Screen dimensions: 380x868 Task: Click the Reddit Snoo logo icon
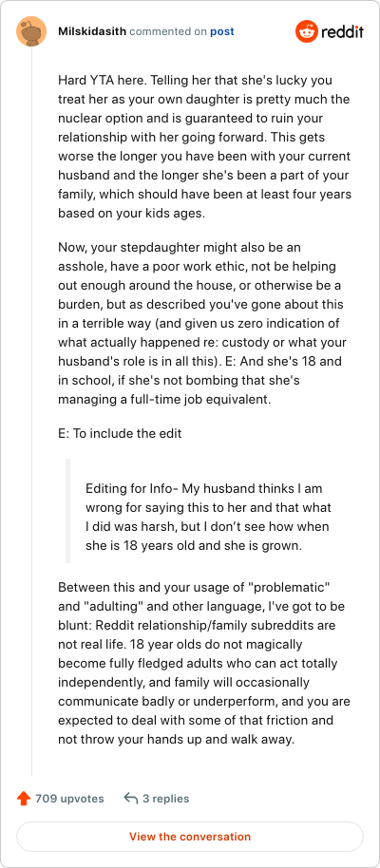(304, 31)
